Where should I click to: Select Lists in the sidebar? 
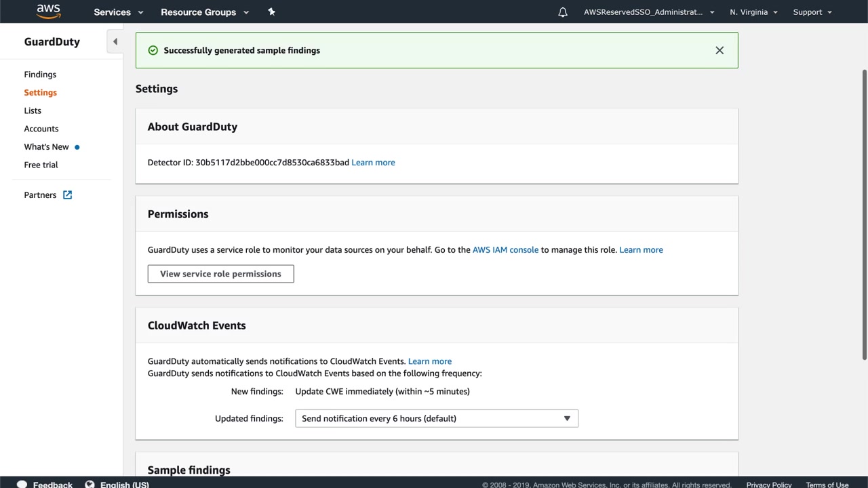point(33,110)
